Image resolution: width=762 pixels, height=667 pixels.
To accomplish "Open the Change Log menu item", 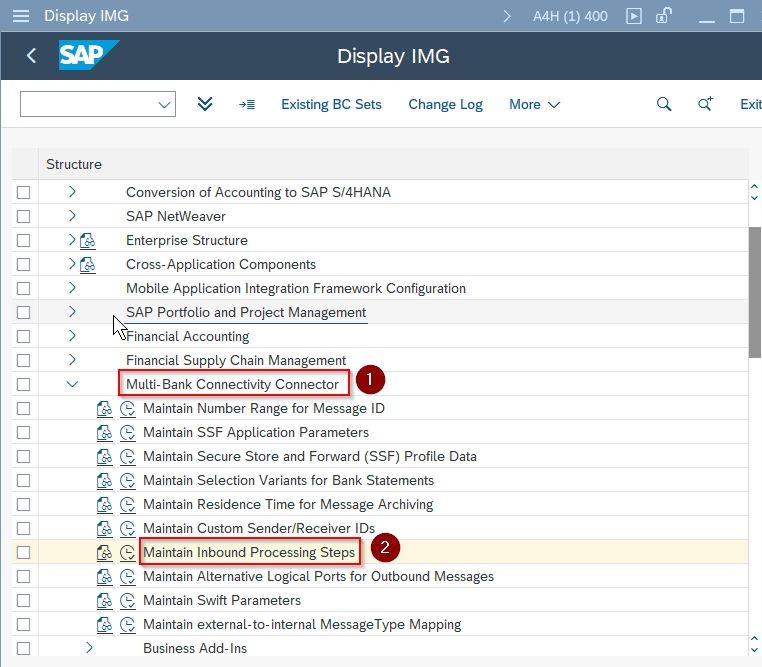I will click(x=445, y=104).
